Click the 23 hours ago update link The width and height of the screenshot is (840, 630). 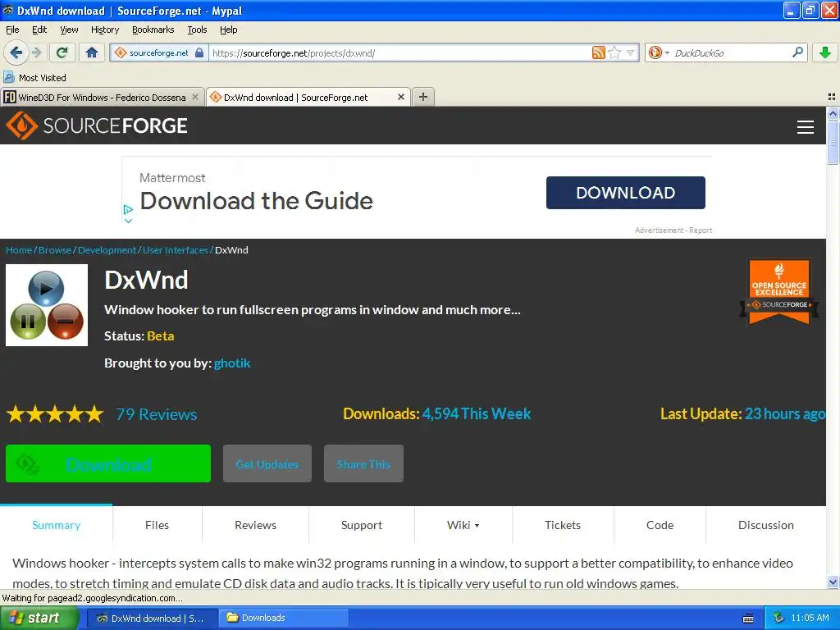[785, 413]
